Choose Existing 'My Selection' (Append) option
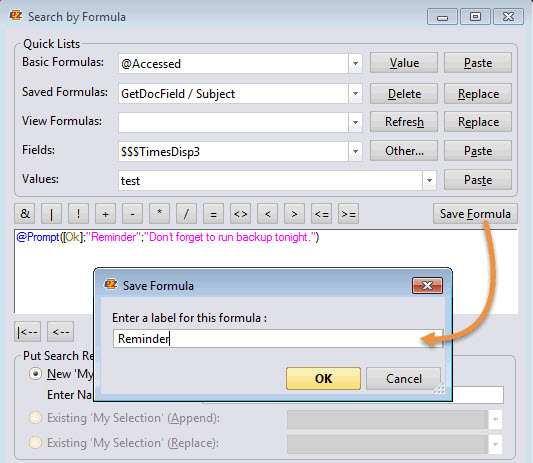This screenshot has height=463, width=533. (35, 417)
